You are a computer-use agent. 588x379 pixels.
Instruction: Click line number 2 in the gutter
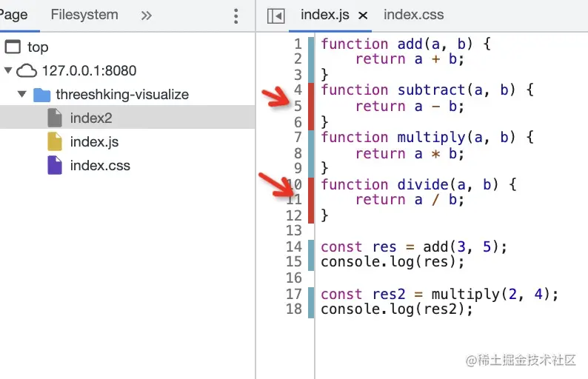click(298, 59)
